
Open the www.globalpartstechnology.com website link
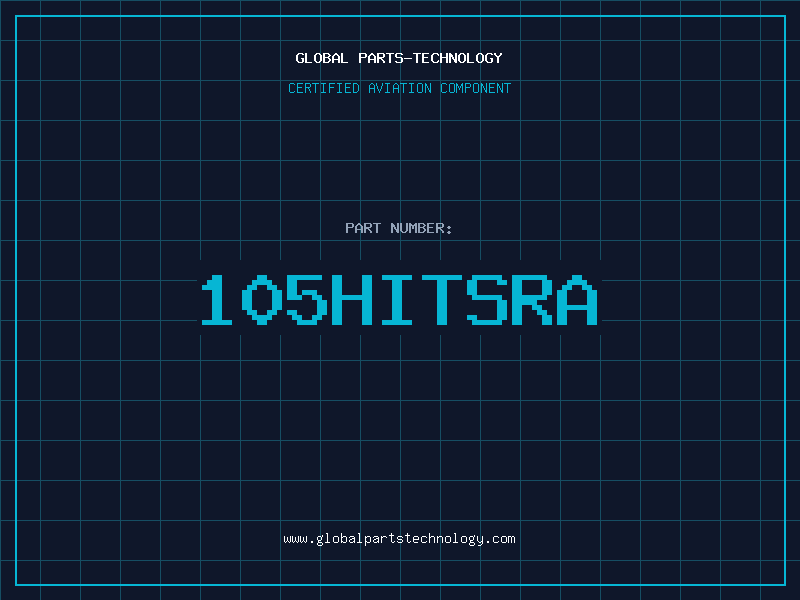399,539
